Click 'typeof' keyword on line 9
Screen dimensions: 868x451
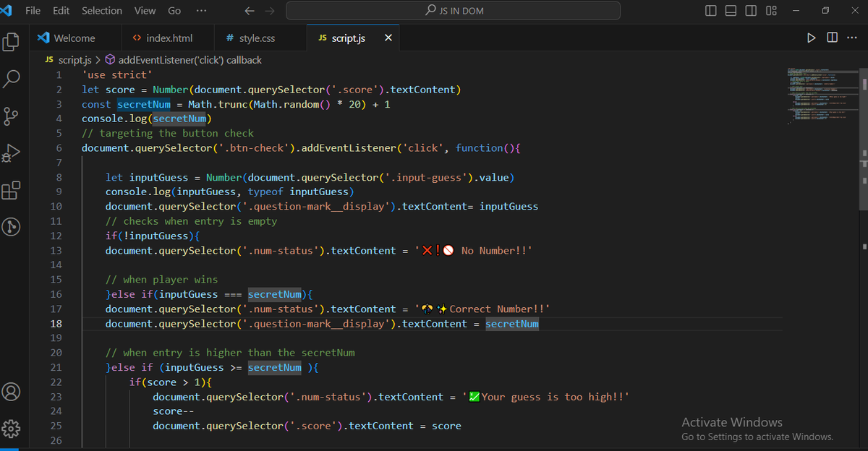click(265, 192)
